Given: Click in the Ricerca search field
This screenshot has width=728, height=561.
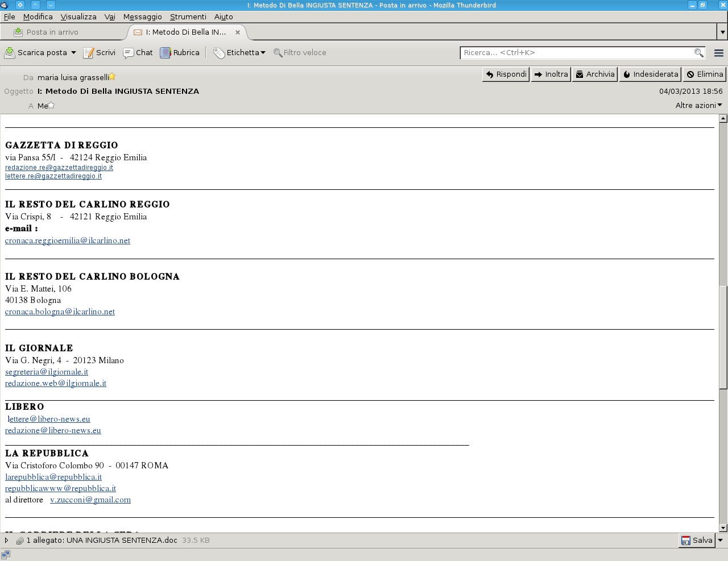Looking at the screenshot, I should [x=574, y=53].
